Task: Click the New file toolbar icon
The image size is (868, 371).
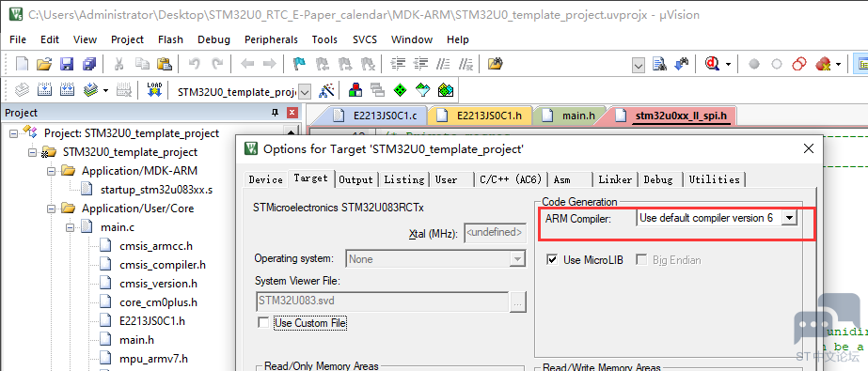Action: [22, 64]
